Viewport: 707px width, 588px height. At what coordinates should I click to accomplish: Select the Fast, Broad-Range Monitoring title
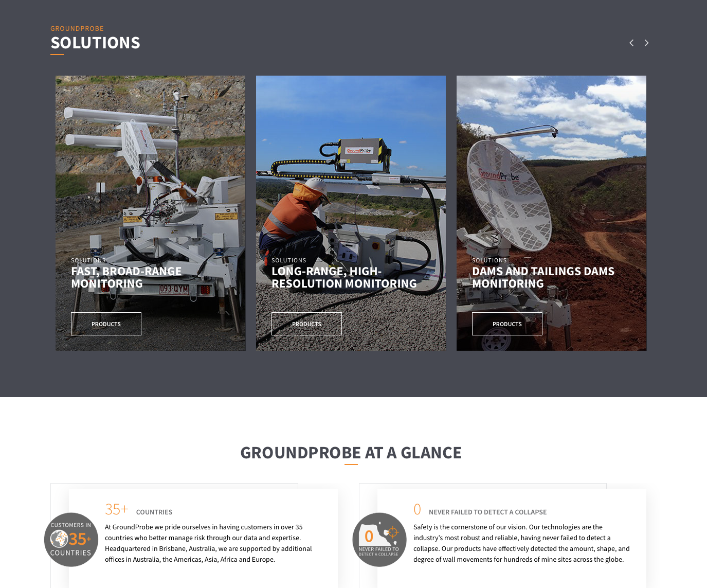tap(126, 277)
